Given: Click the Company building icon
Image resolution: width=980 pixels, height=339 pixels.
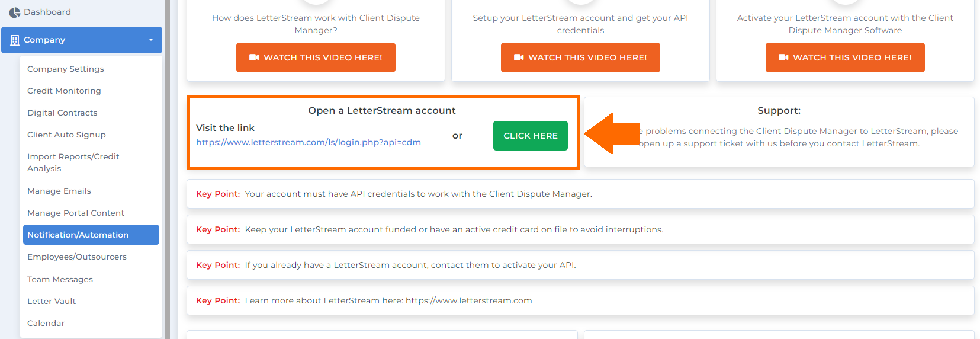Looking at the screenshot, I should 15,40.
